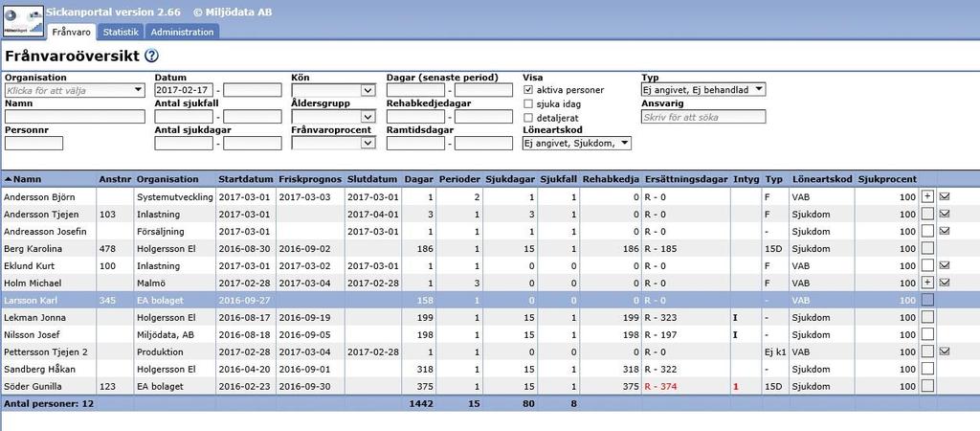Click red Intyg number for Söder Gunilla
Viewport: 980px width, 431px height.
(736, 387)
